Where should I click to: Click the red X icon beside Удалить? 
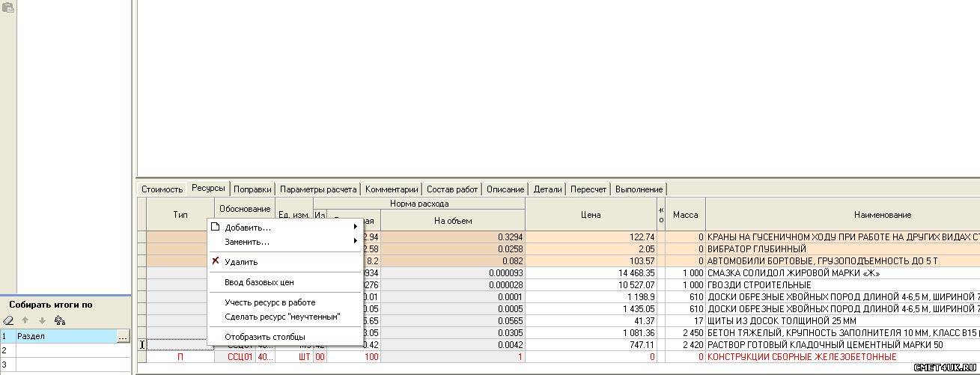click(x=216, y=261)
